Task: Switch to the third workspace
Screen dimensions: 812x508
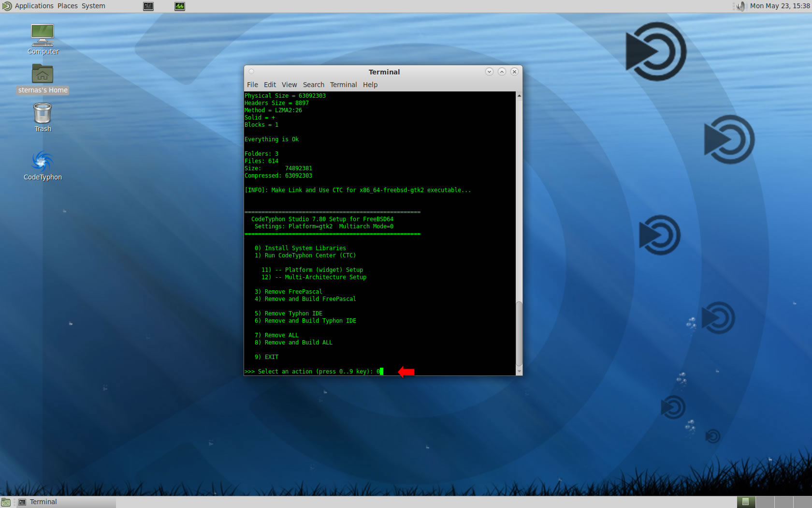Action: pos(783,502)
